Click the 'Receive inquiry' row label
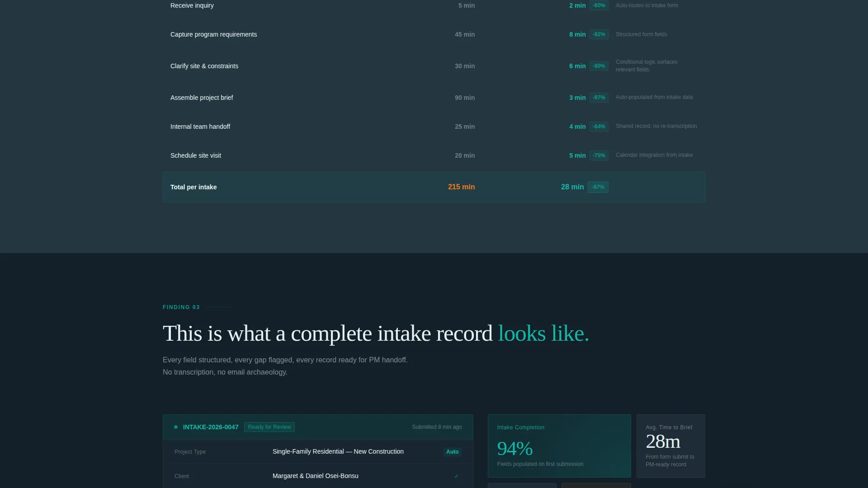The height and width of the screenshot is (488, 868). click(192, 5)
